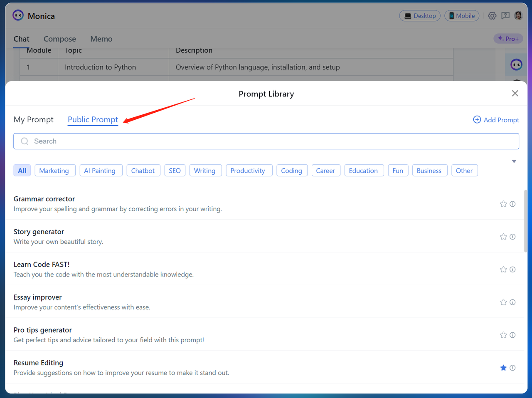Open the Memo tab

(101, 39)
